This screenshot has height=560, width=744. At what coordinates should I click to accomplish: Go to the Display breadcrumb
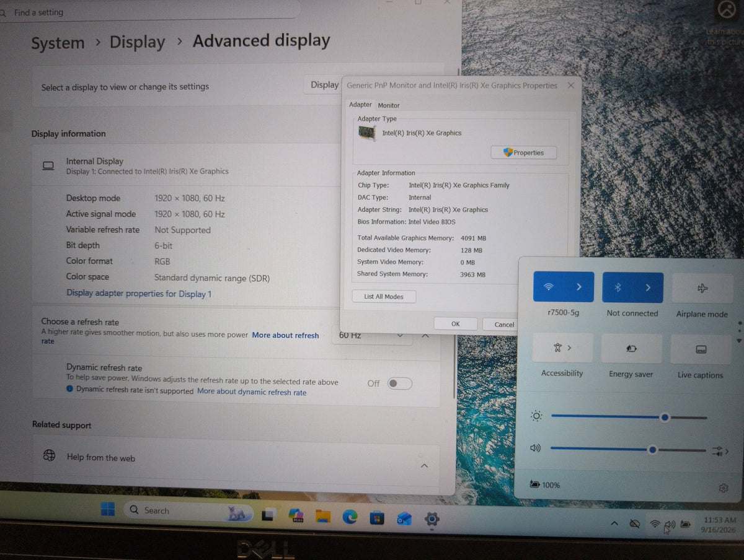[x=137, y=42]
